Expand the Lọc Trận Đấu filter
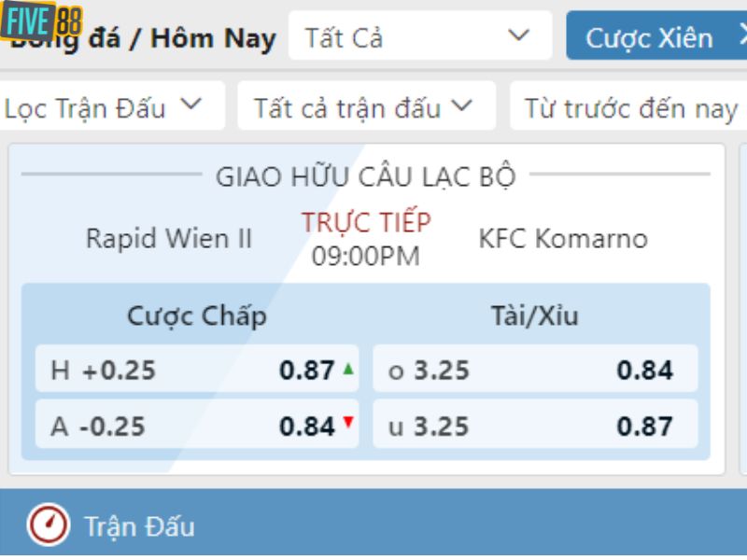Image resolution: width=747 pixels, height=560 pixels. tap(104, 107)
